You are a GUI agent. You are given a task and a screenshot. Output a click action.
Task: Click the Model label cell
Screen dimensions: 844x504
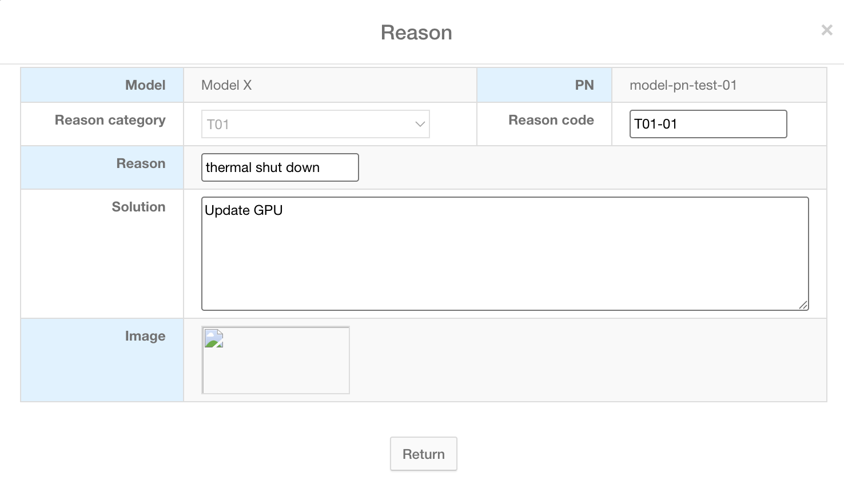[x=145, y=85]
